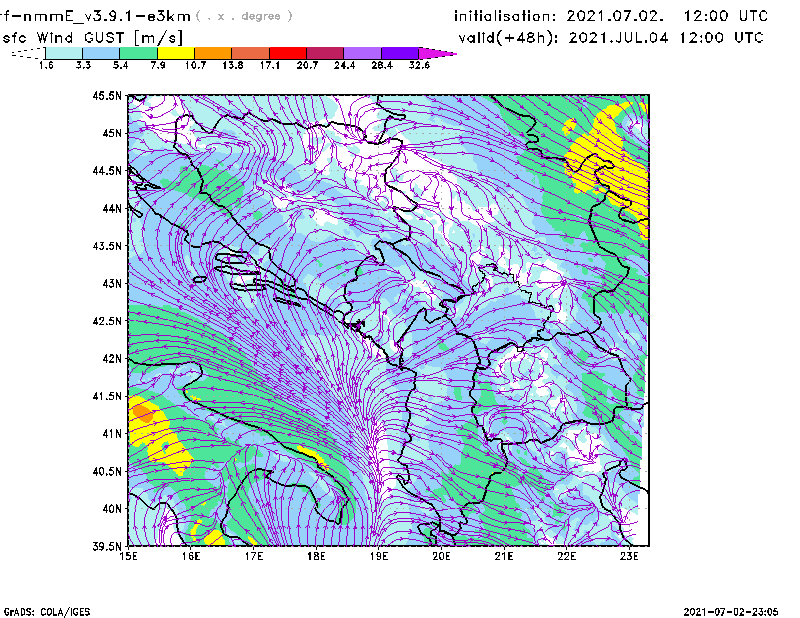Select the light purple legend swatch after 24.4
The width and height of the screenshot is (800, 618).
[362, 53]
